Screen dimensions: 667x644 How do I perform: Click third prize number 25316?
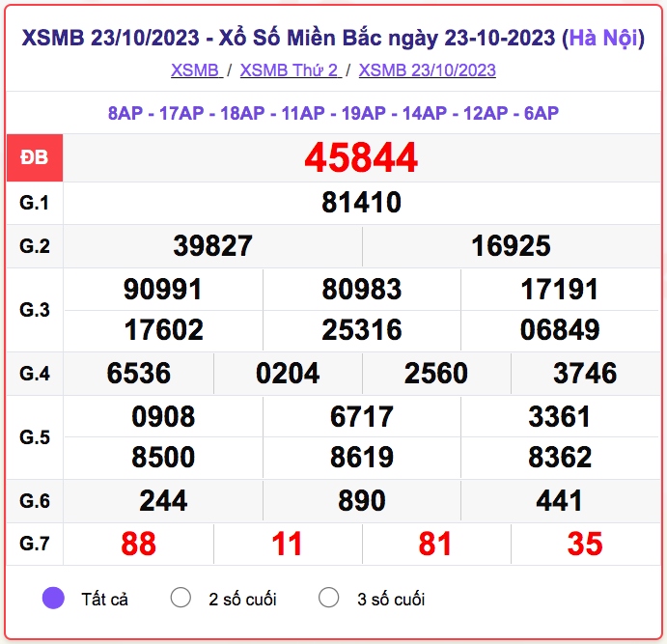[362, 330]
